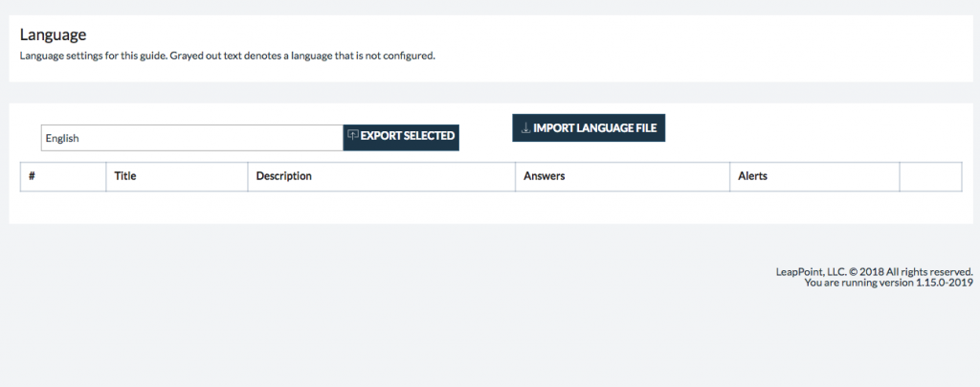Click the download icon on Import Language File

pyautogui.click(x=525, y=128)
